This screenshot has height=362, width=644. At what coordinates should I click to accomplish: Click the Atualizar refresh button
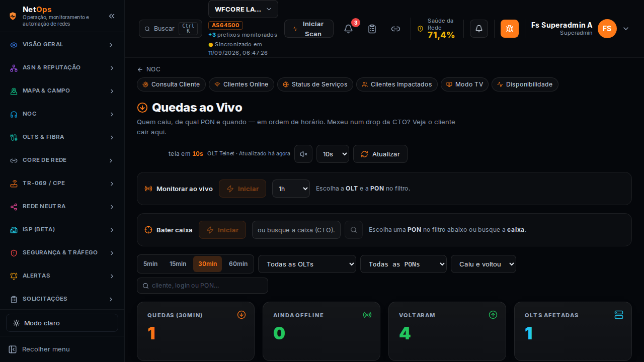(x=380, y=154)
